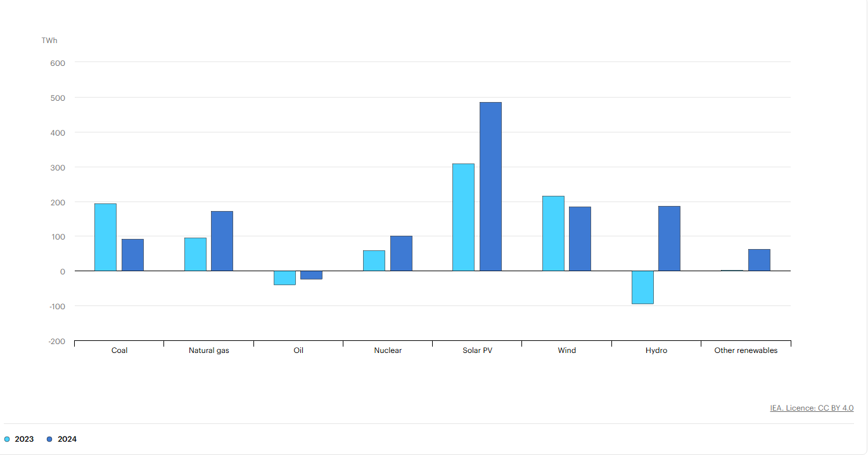Select the 2024 Natural gas bar
868x455 pixels.
click(222, 241)
